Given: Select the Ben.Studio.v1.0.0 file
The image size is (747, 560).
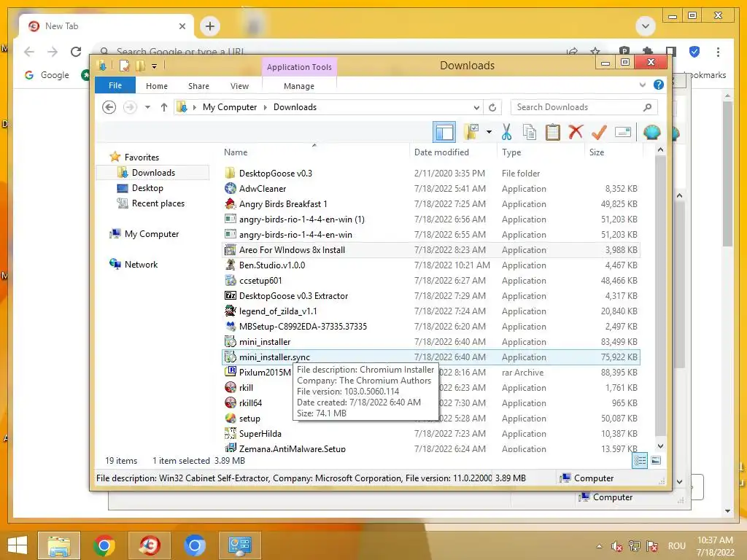Looking at the screenshot, I should click(x=431, y=265).
